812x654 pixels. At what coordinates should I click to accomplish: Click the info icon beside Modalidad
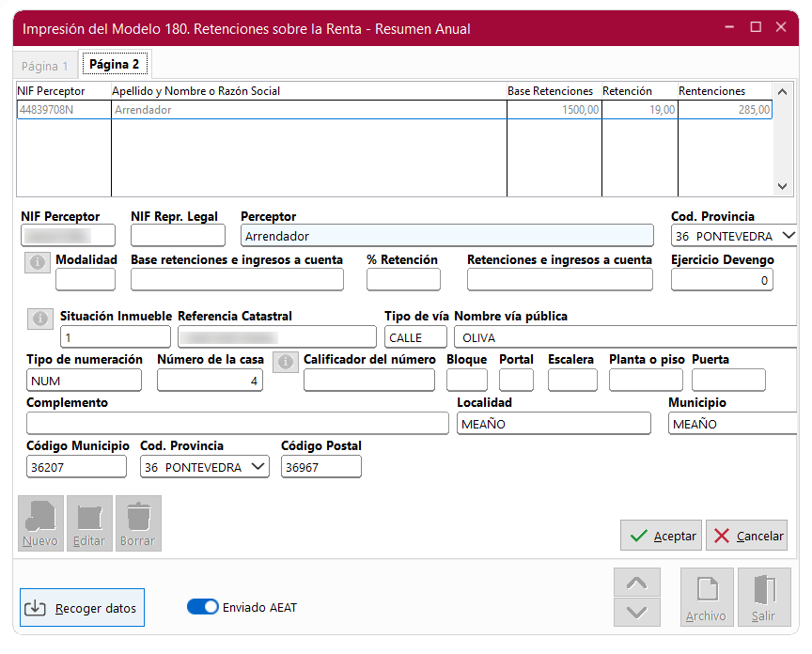click(x=38, y=263)
